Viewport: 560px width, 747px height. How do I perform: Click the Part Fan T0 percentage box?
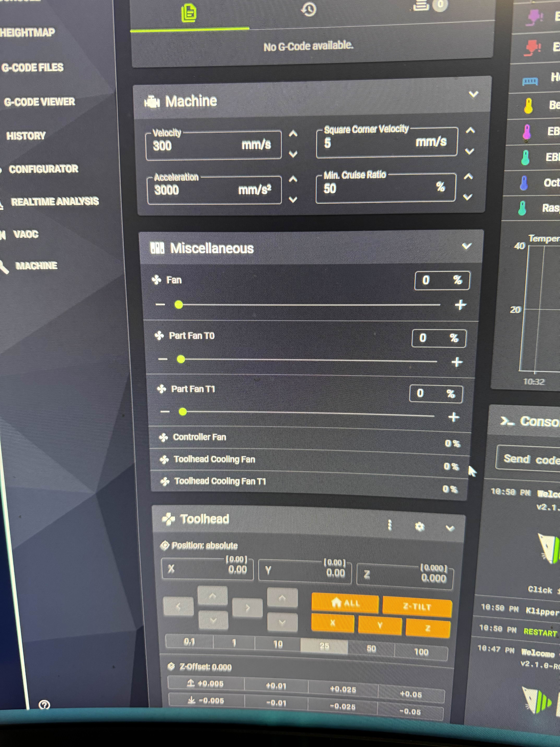tap(439, 338)
